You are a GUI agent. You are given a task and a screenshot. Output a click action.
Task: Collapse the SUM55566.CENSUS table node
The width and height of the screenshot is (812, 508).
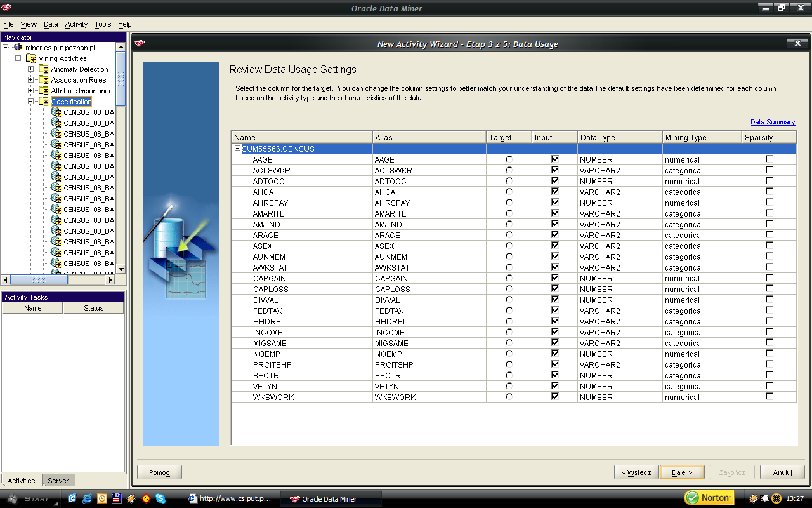pyautogui.click(x=238, y=149)
